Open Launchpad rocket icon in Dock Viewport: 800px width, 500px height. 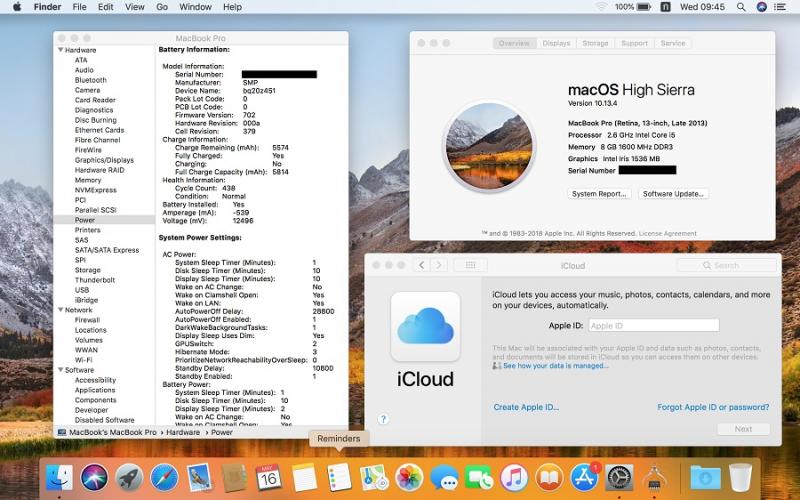pos(129,478)
